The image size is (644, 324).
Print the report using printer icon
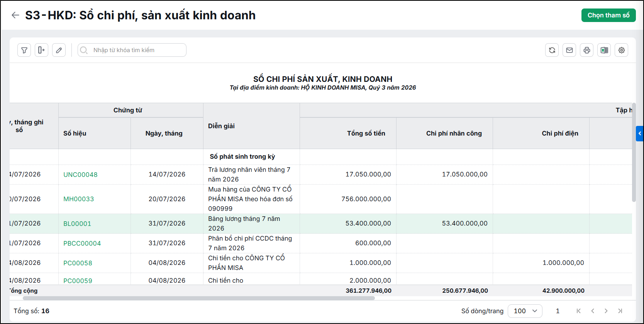click(587, 50)
